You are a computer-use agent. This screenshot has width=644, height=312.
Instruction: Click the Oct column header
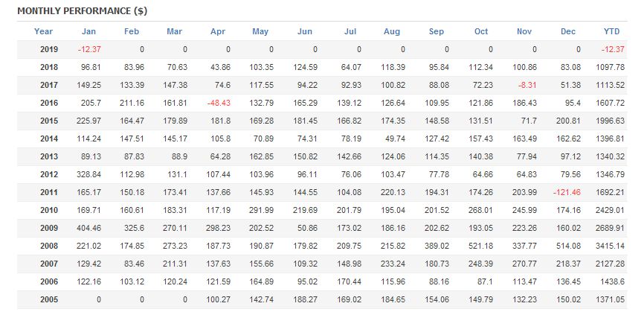481,31
